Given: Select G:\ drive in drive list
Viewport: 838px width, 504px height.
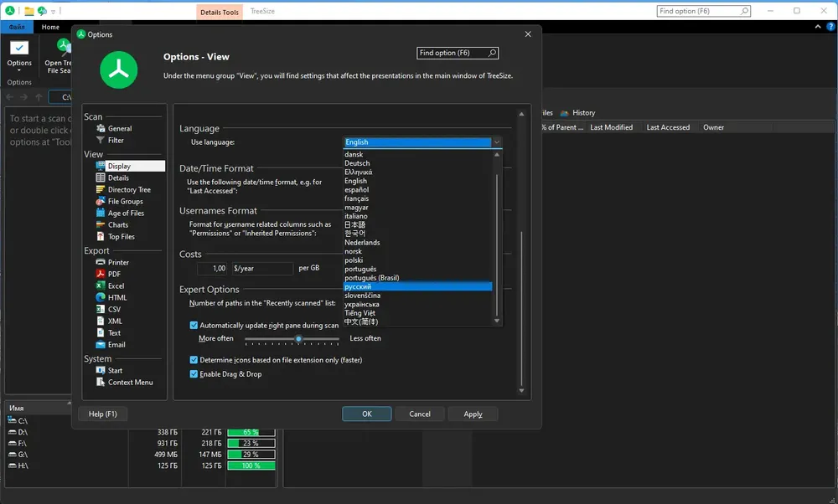Looking at the screenshot, I should pyautogui.click(x=18, y=455).
